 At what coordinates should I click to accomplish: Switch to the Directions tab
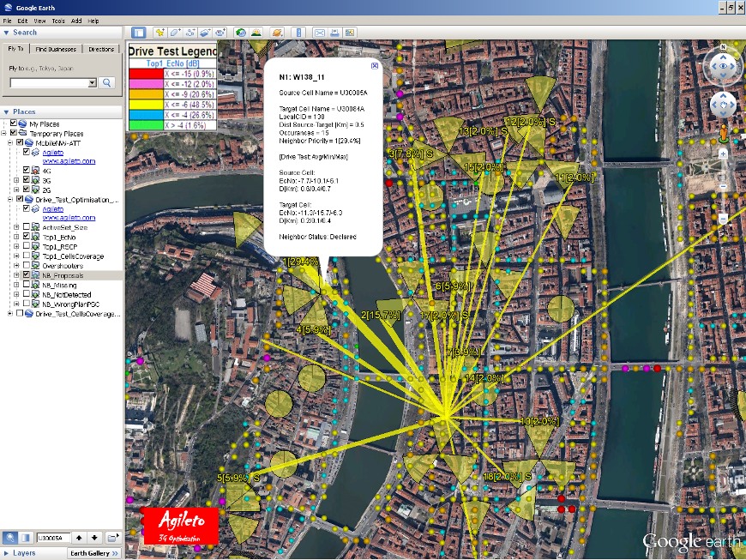101,50
